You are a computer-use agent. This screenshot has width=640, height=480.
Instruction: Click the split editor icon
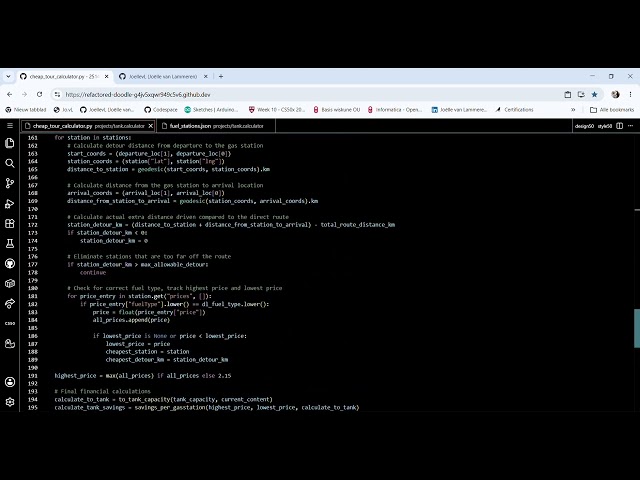(619, 126)
